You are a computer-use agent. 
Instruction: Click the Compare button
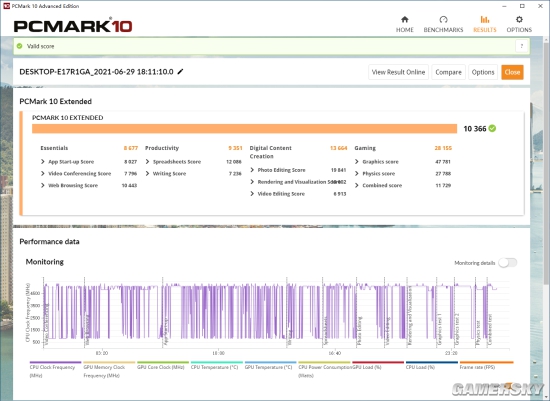448,72
